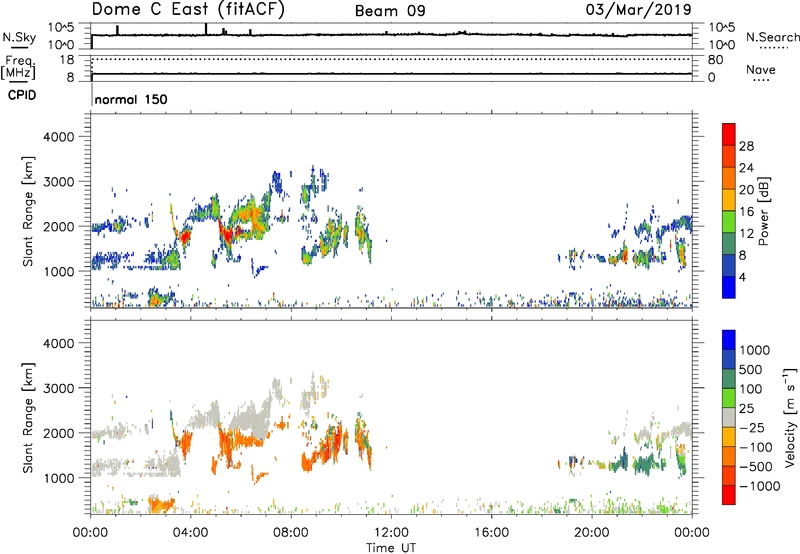Pick the bright blue bottom power colorbar segment

[x=729, y=287]
